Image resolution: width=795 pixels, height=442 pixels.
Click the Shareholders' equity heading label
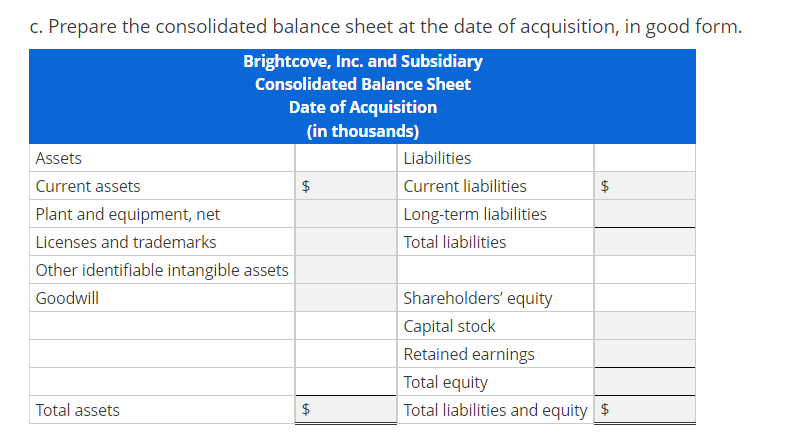click(x=478, y=298)
